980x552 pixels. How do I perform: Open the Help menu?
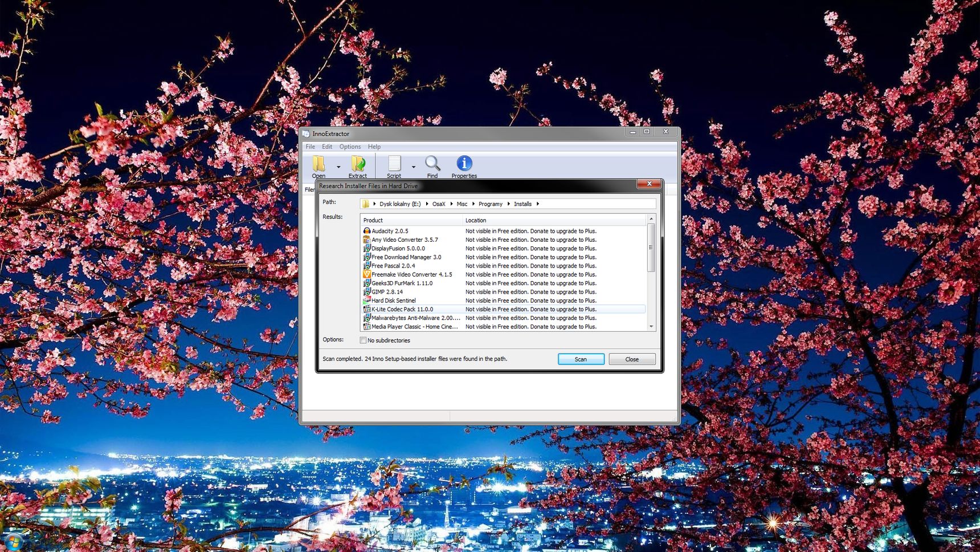374,147
